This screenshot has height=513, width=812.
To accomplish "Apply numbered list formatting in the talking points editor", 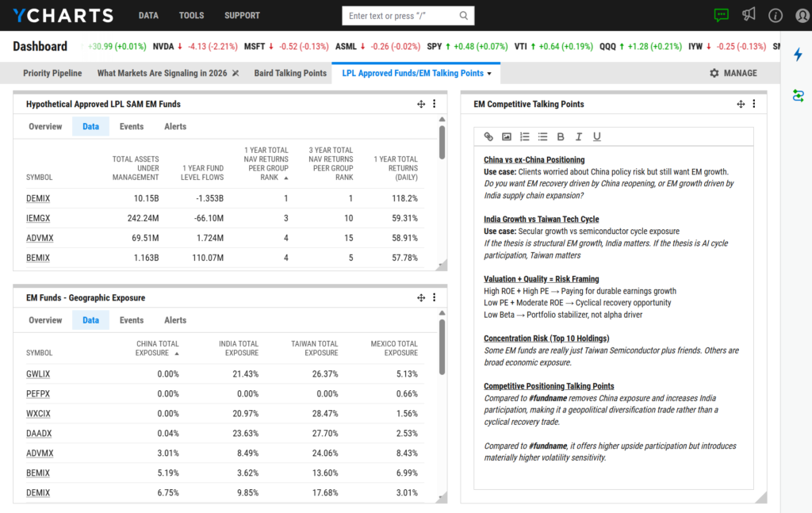I will coord(524,136).
